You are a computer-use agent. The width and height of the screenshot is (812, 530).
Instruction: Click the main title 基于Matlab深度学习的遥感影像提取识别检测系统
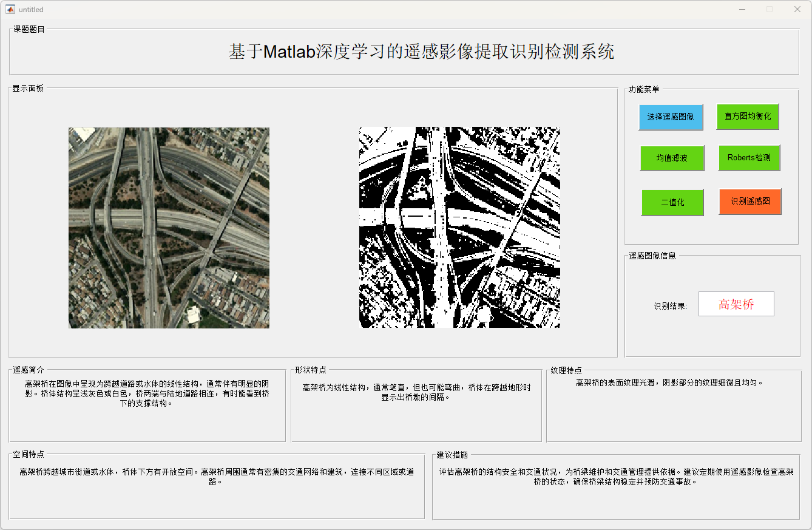pyautogui.click(x=421, y=52)
